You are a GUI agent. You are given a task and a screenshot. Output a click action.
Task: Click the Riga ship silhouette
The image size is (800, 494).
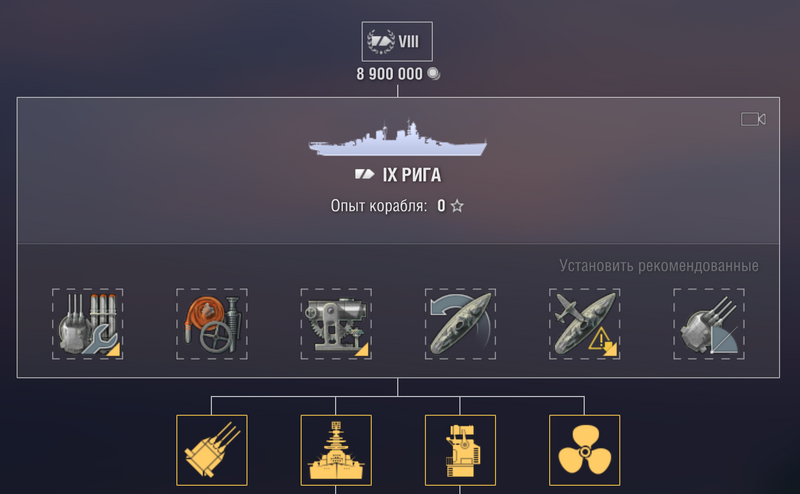coord(397,138)
